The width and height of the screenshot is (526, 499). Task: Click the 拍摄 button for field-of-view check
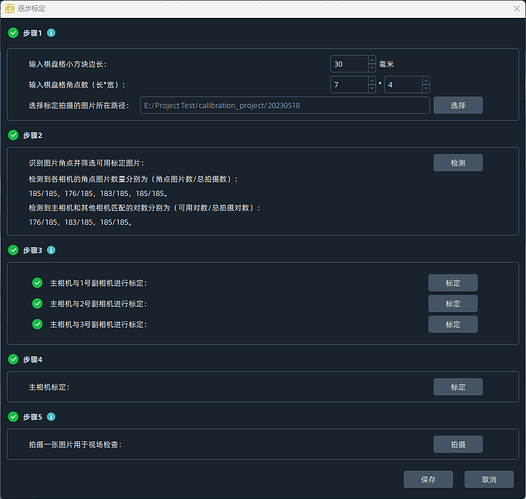(458, 445)
